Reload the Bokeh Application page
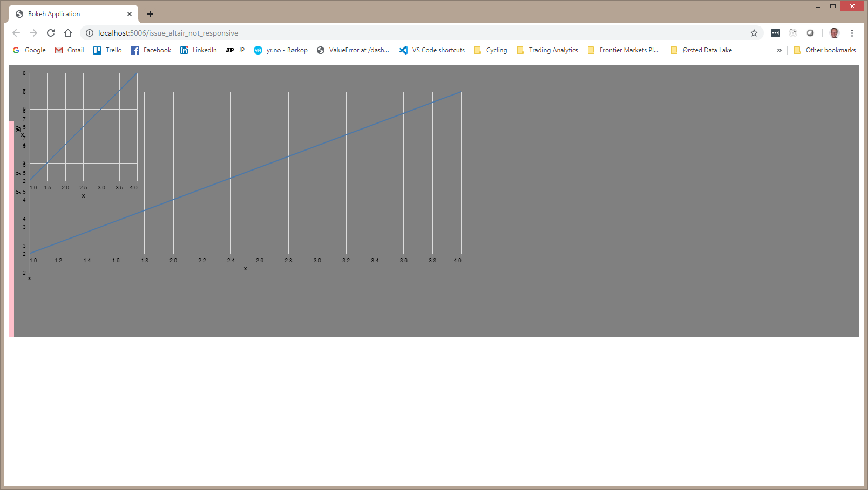 click(x=51, y=33)
